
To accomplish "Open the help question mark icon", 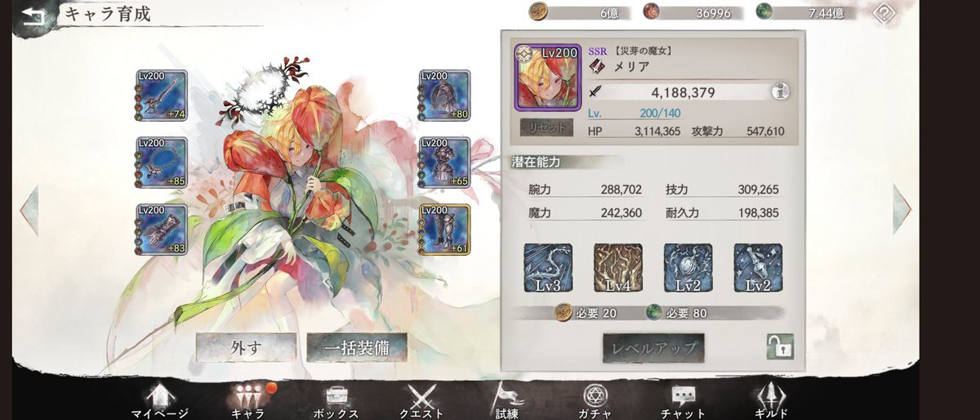I will [884, 13].
